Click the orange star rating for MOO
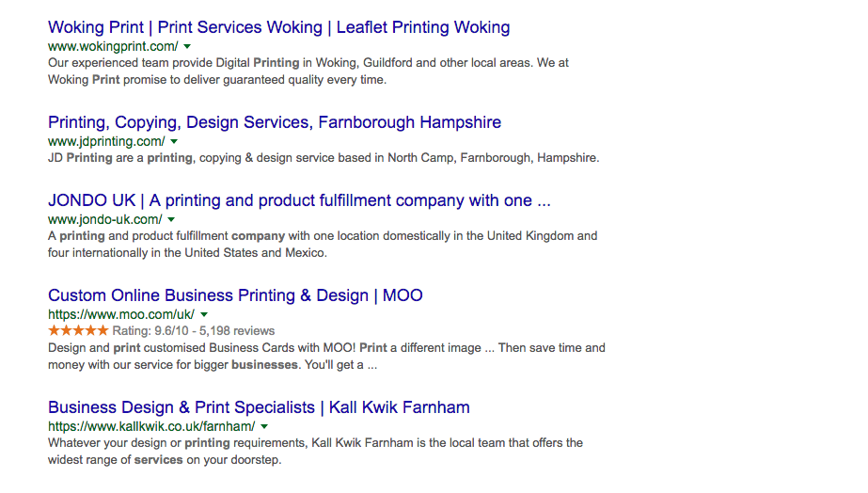This screenshot has width=868, height=493. point(78,330)
